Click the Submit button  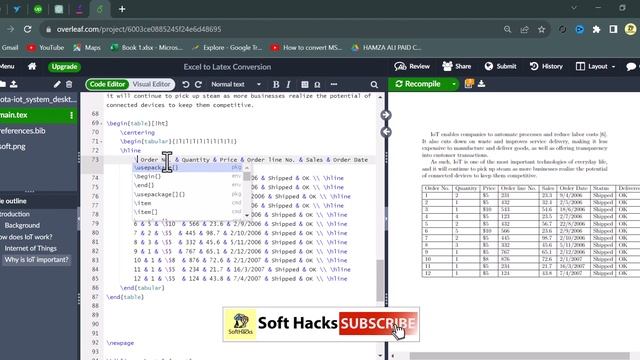(x=500, y=67)
